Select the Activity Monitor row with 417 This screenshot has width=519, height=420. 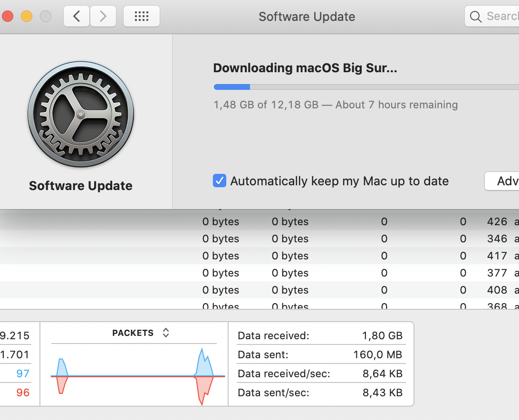tap(259, 256)
